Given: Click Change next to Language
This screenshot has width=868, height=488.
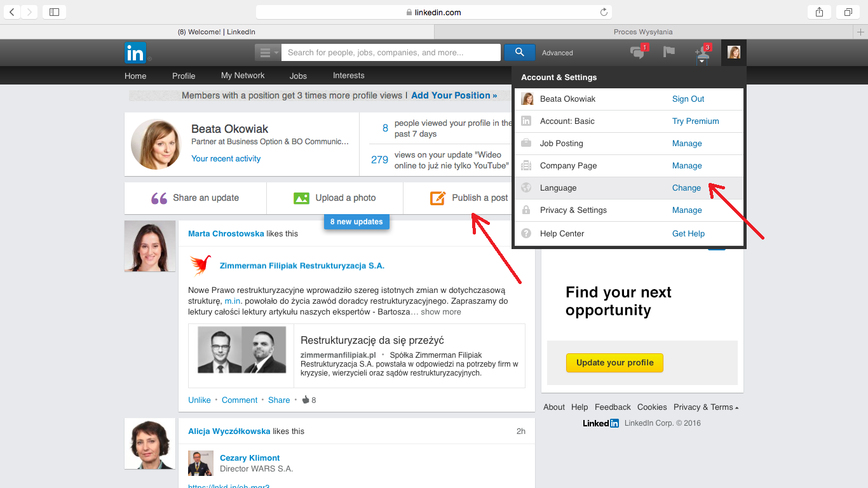Looking at the screenshot, I should (x=686, y=188).
